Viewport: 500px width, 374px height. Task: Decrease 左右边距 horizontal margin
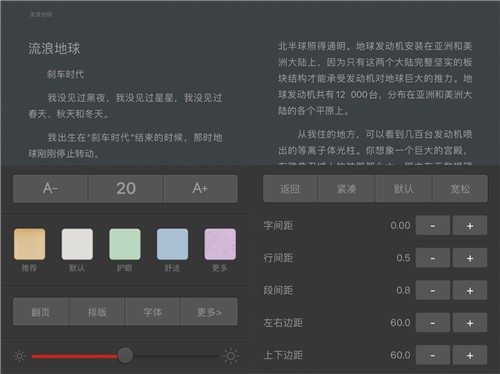click(433, 323)
